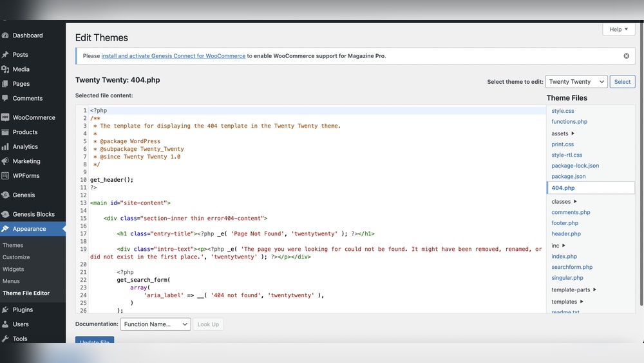This screenshot has width=644, height=363.
Task: Open style-rtl.css theme file
Action: click(x=566, y=155)
